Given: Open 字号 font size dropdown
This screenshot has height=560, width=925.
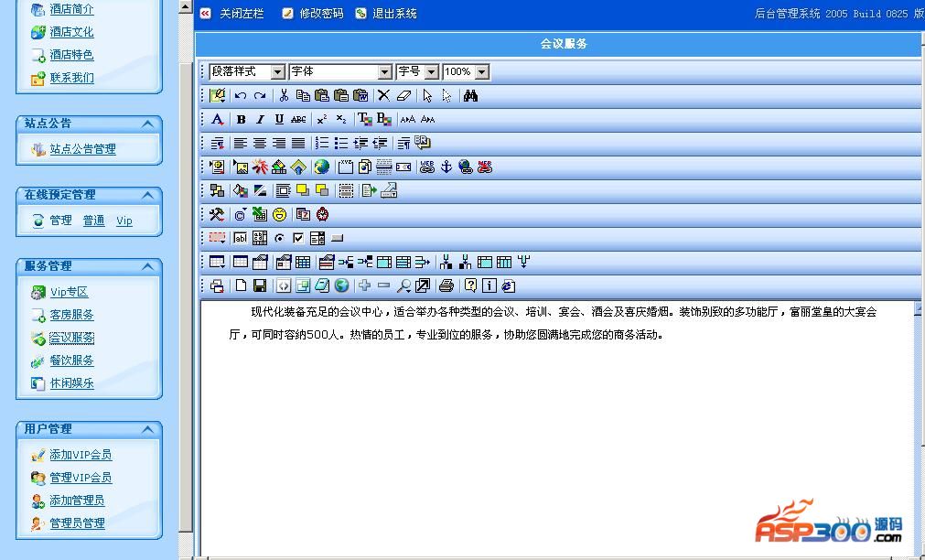Looking at the screenshot, I should [x=417, y=71].
